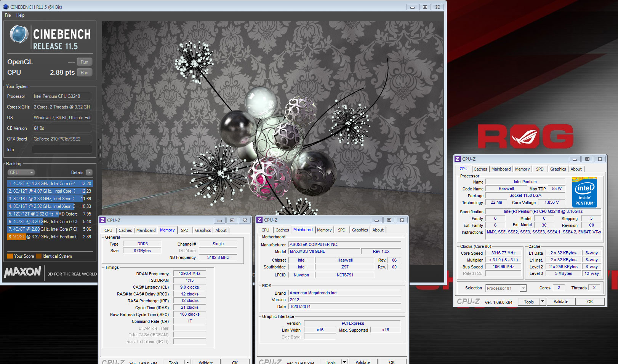Screen dimensions: 618x364
Task: Click the Your Score orange swatch
Action: point(10,256)
